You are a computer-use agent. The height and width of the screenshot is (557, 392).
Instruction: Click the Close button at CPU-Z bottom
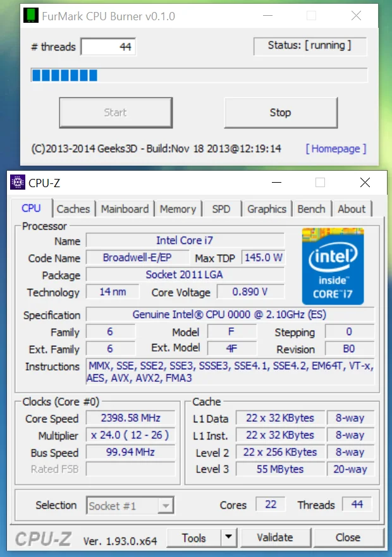pos(348,537)
